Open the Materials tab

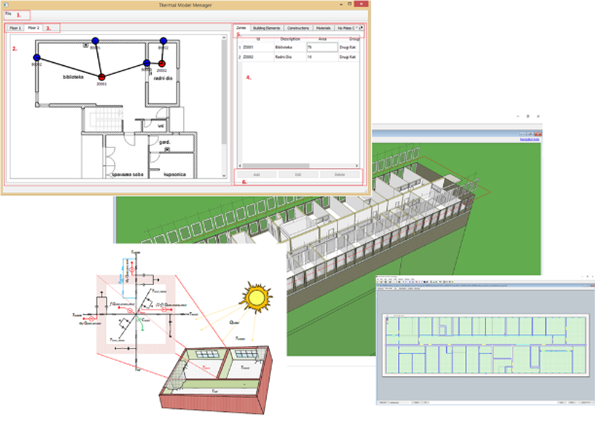[323, 28]
